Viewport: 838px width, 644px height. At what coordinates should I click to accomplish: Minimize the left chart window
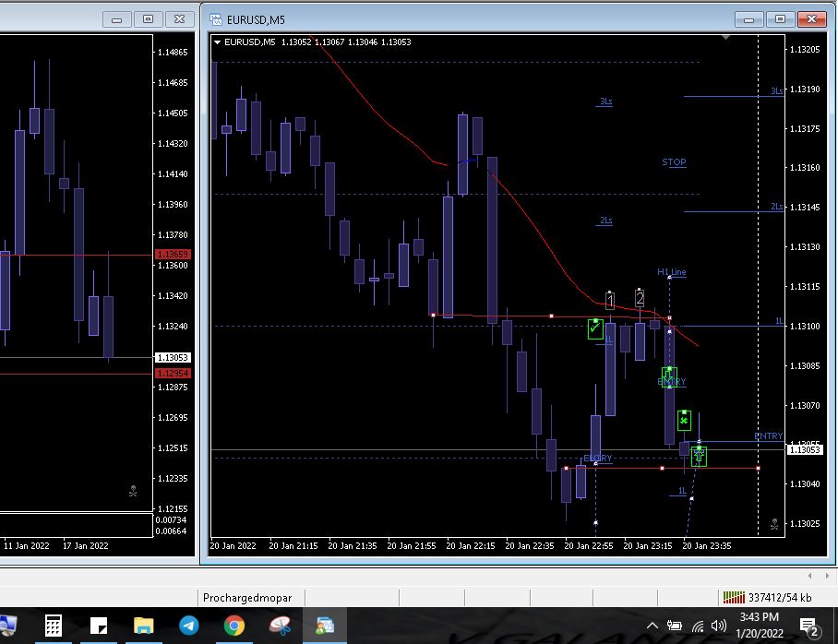coord(116,19)
